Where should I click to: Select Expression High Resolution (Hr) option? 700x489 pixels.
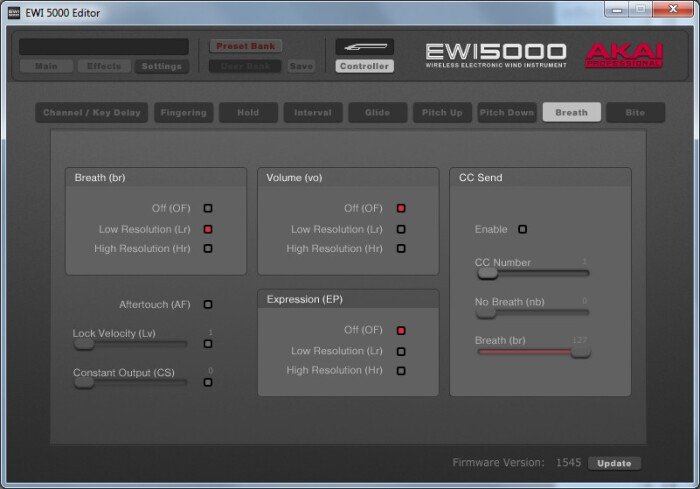point(401,371)
